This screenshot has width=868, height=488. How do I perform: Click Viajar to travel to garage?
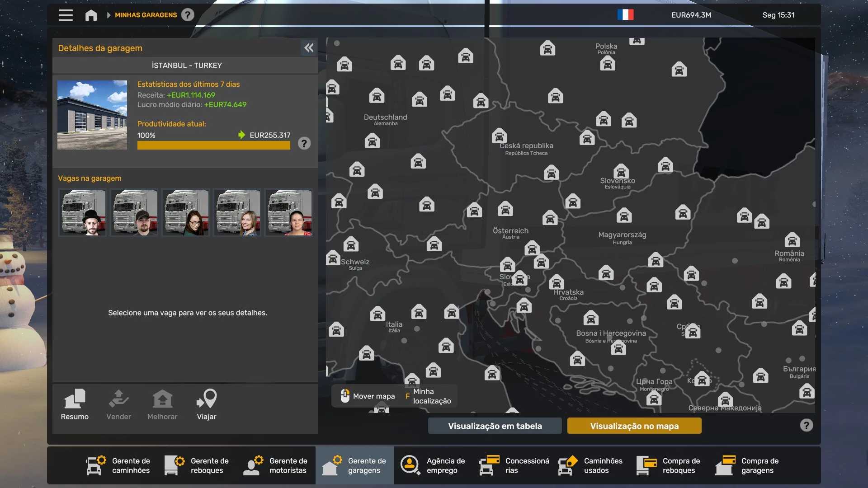[207, 404]
